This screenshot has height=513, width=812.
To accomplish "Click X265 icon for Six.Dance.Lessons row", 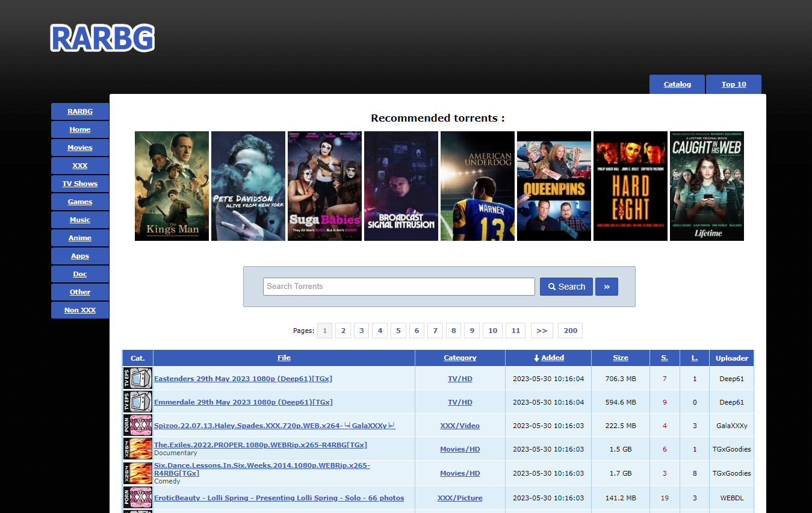I will [137, 473].
